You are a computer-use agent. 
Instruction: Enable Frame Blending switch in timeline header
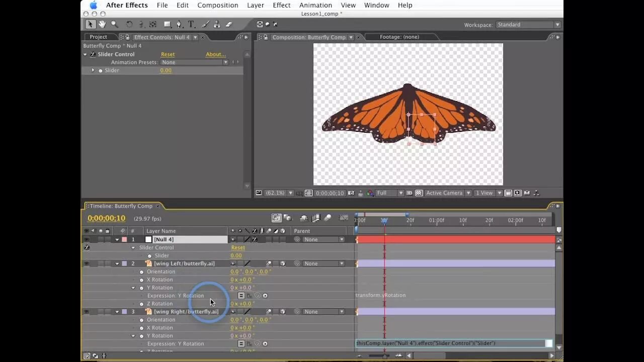click(x=316, y=218)
